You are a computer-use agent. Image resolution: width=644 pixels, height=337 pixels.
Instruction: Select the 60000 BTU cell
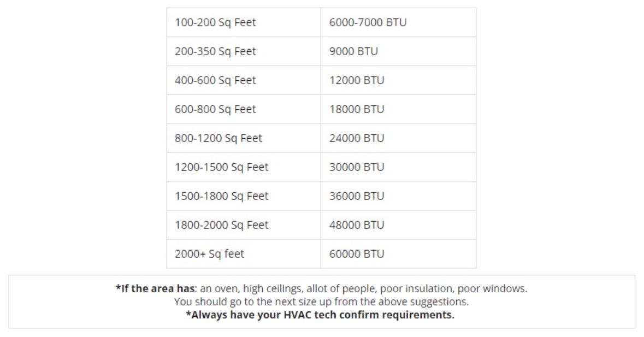tap(357, 254)
